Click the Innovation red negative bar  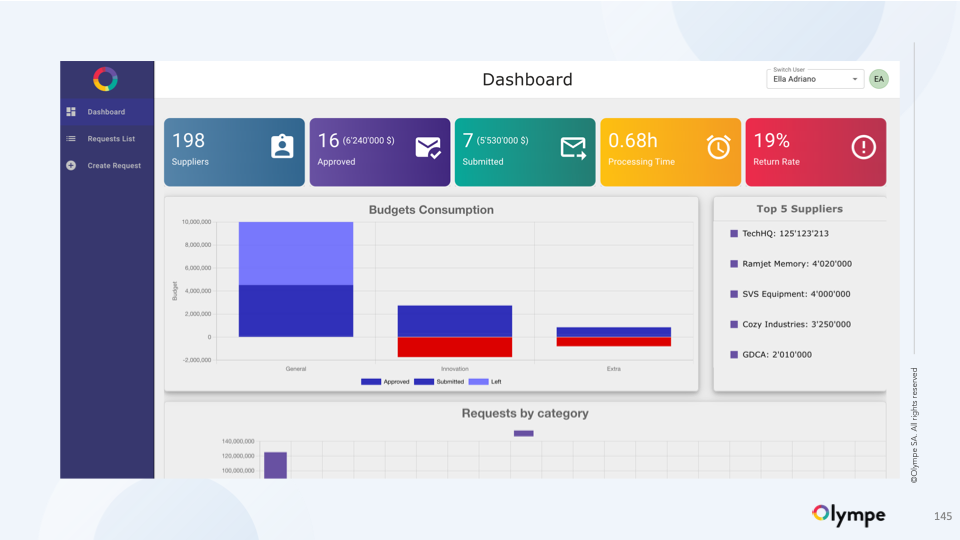(x=455, y=347)
